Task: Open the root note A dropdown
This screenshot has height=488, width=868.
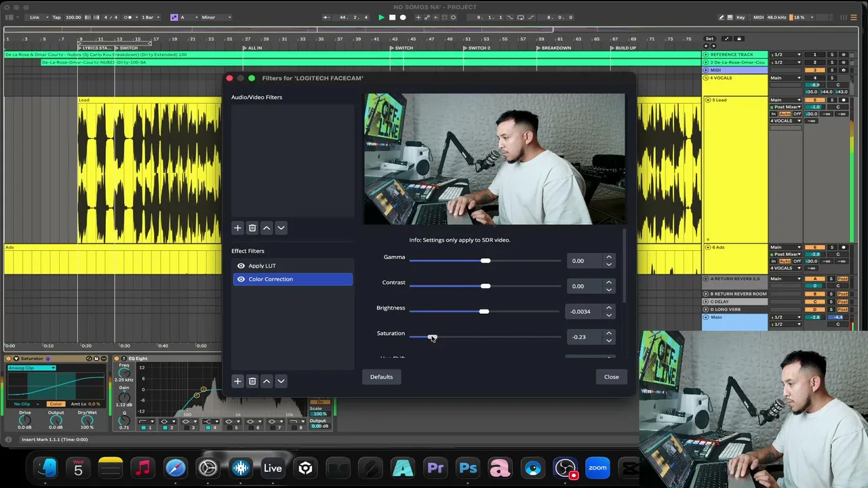Action: (x=187, y=17)
